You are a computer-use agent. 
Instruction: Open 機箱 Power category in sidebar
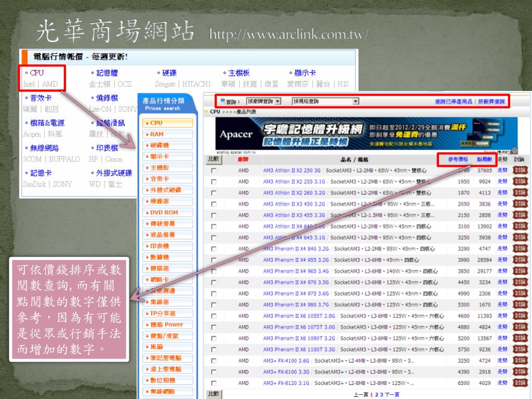coord(168,324)
